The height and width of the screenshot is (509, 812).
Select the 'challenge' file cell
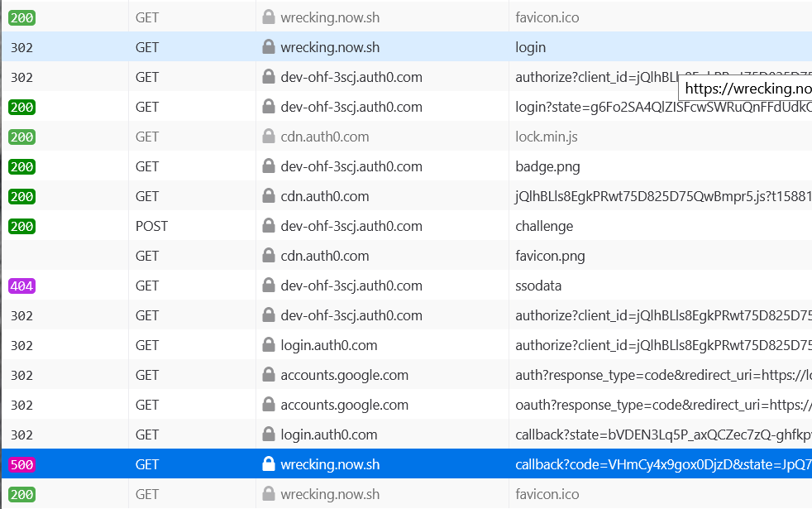click(544, 227)
